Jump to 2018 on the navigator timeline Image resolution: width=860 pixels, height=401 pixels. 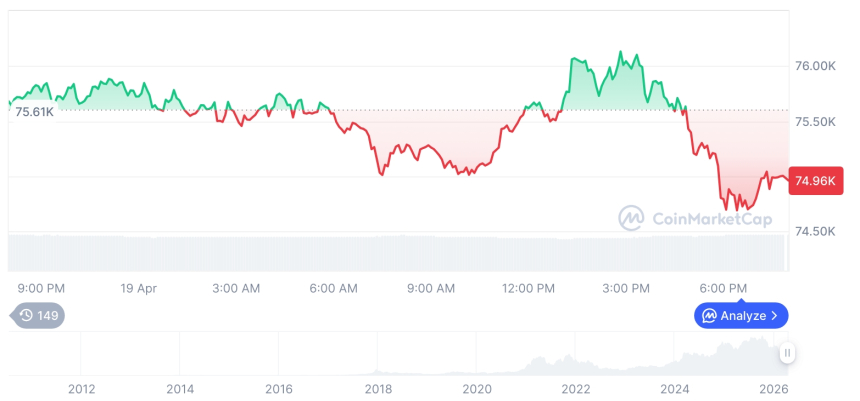[378, 389]
